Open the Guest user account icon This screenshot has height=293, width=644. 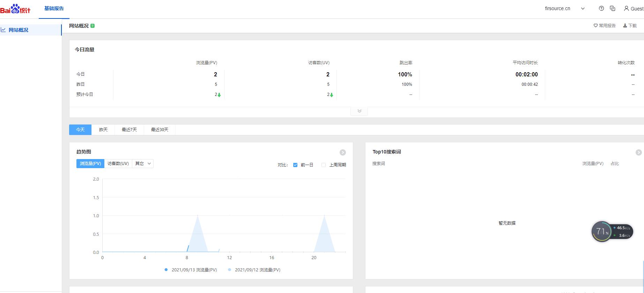[626, 8]
